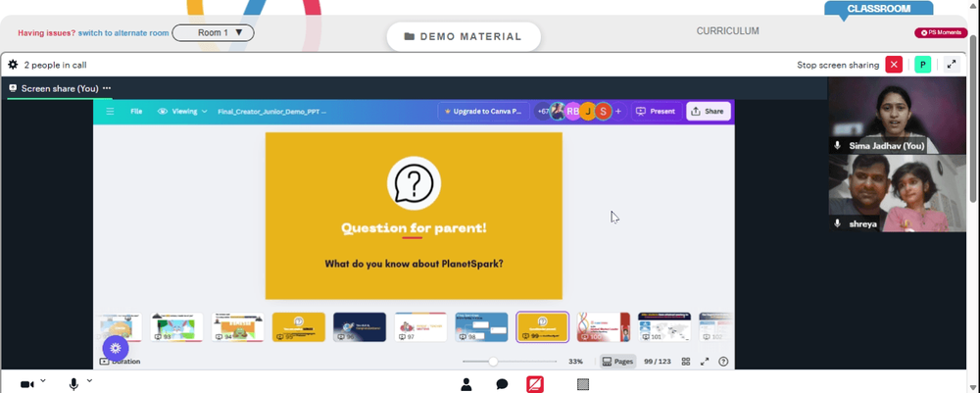
Task: Click gray square icon in toolbar
Action: coord(583,384)
